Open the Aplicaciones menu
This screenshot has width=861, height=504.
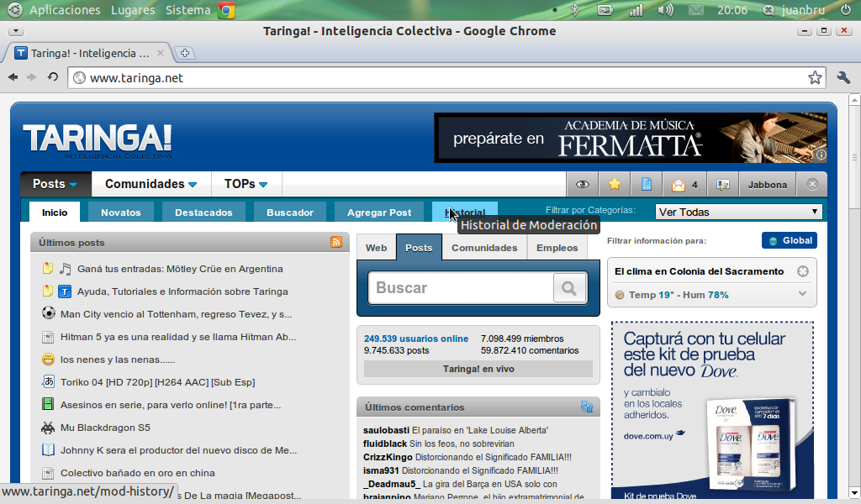click(65, 10)
